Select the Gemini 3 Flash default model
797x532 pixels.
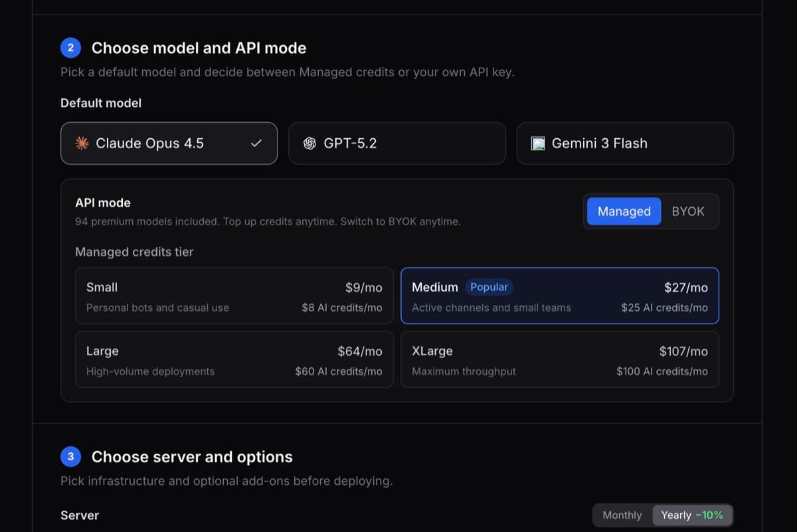[x=624, y=143]
